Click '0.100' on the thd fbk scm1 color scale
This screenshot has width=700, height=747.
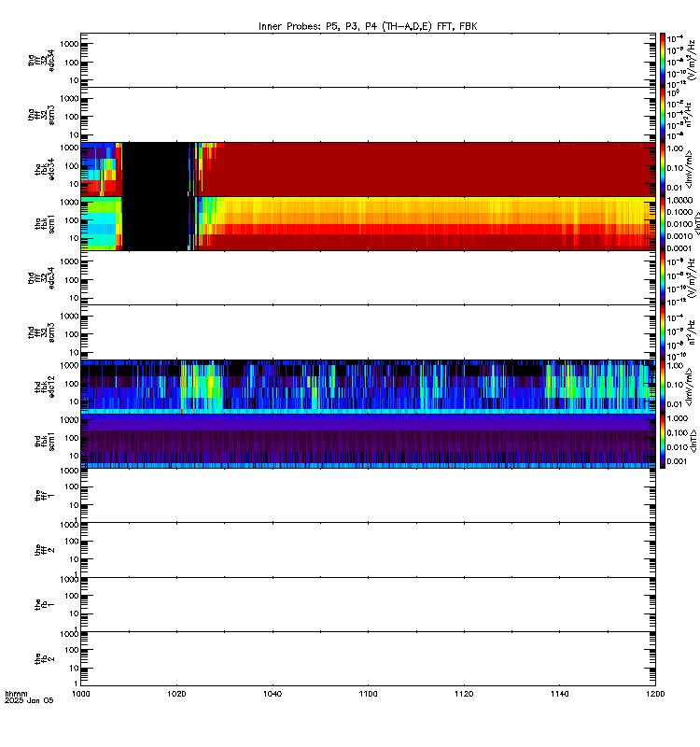(678, 432)
